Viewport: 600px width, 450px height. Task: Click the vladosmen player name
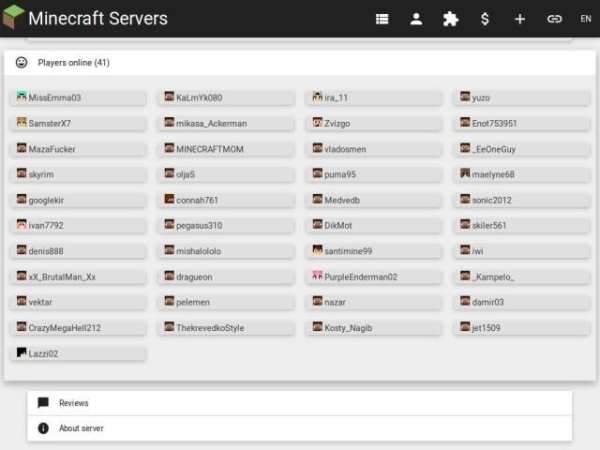[345, 149]
